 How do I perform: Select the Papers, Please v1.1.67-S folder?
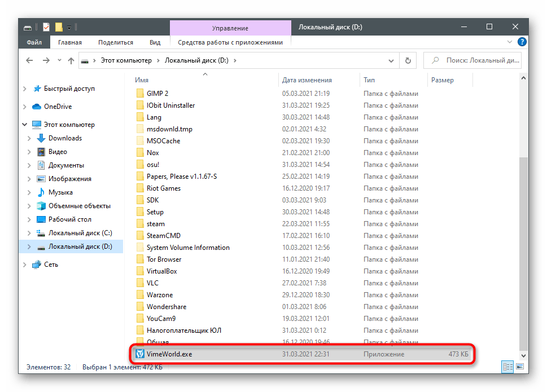(181, 177)
